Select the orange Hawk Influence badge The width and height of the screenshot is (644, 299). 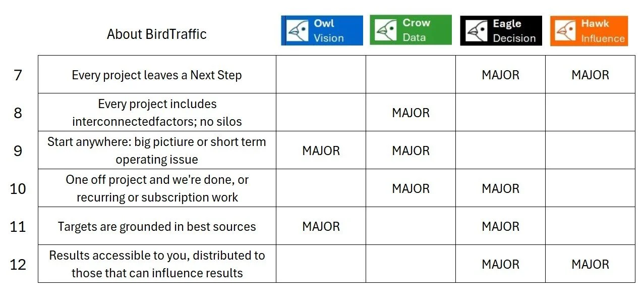pyautogui.click(x=589, y=31)
